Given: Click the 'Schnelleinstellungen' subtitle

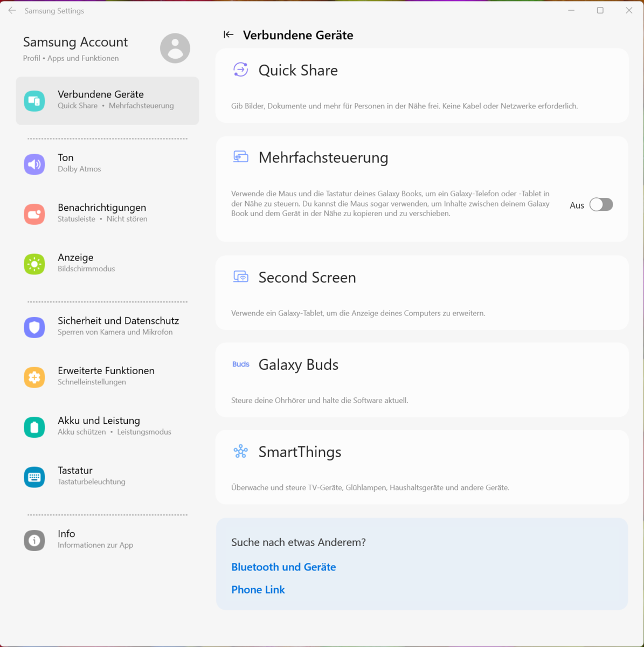Looking at the screenshot, I should click(x=92, y=382).
